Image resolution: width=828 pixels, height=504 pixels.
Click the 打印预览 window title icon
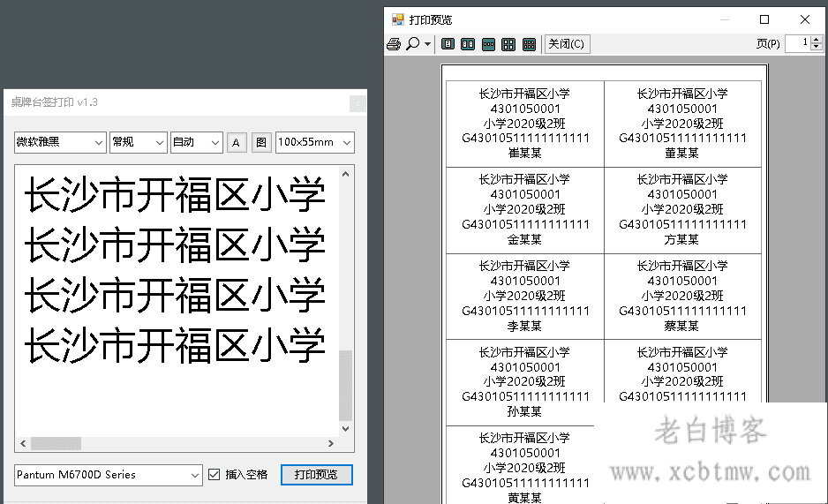pos(397,20)
